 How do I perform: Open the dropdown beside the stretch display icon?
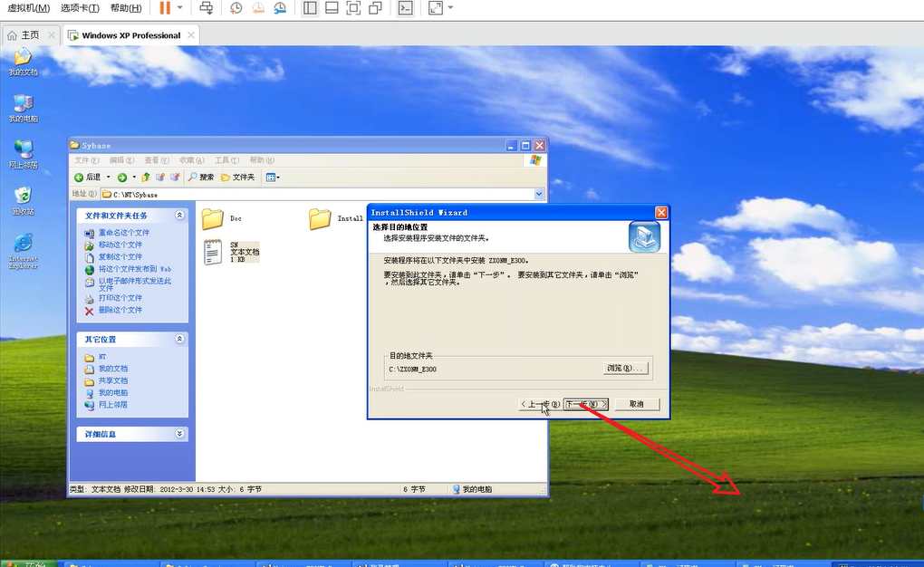[x=451, y=7]
